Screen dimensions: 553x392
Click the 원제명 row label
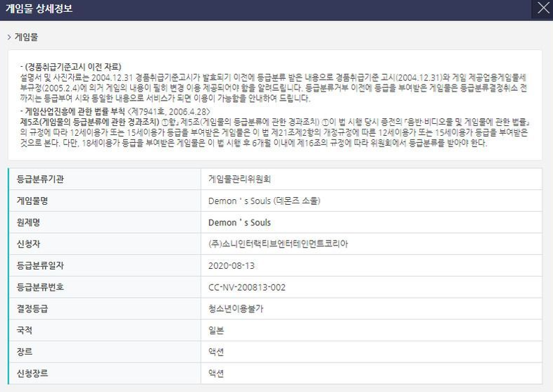coord(28,222)
